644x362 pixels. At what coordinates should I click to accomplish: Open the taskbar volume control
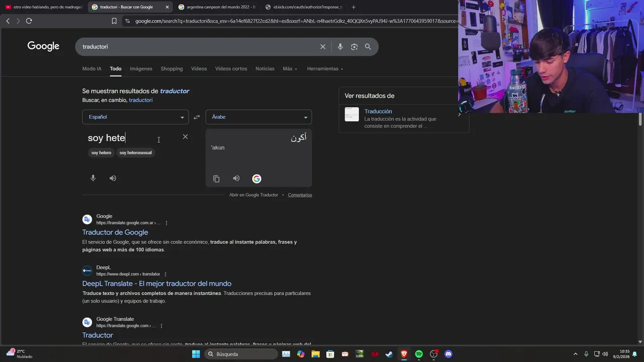pos(605,354)
